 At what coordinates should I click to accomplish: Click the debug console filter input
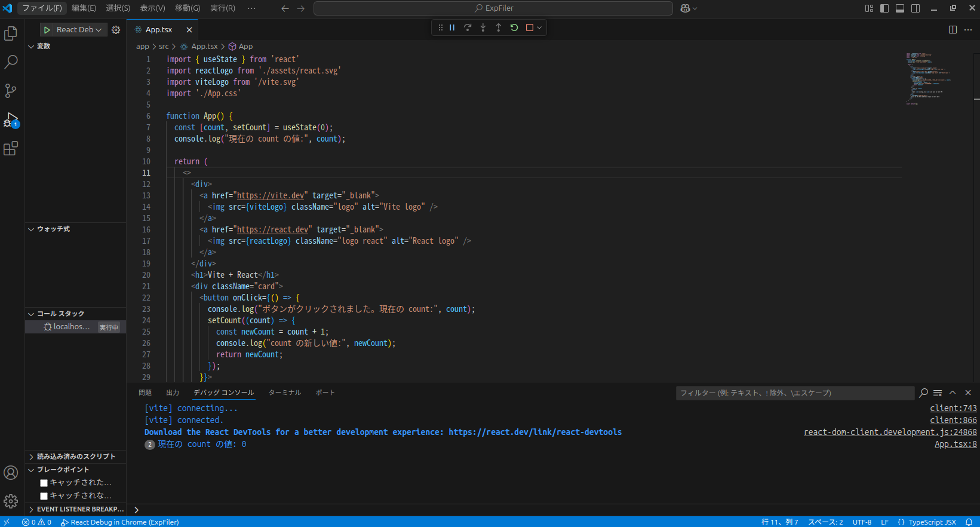pos(794,393)
